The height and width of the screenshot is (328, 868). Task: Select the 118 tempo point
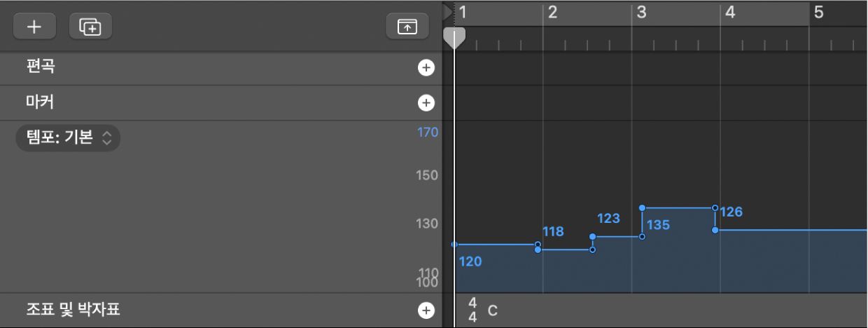(538, 250)
